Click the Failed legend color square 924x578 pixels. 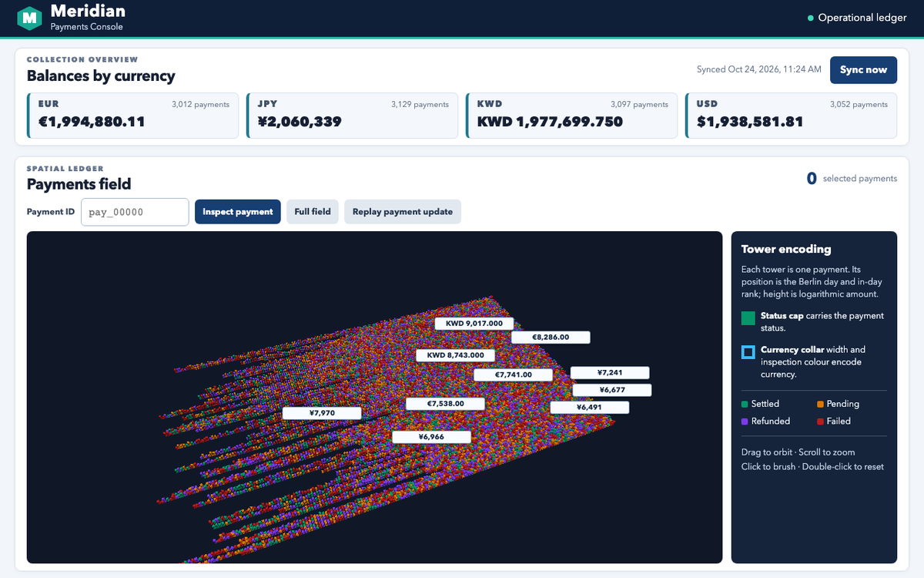(x=820, y=422)
